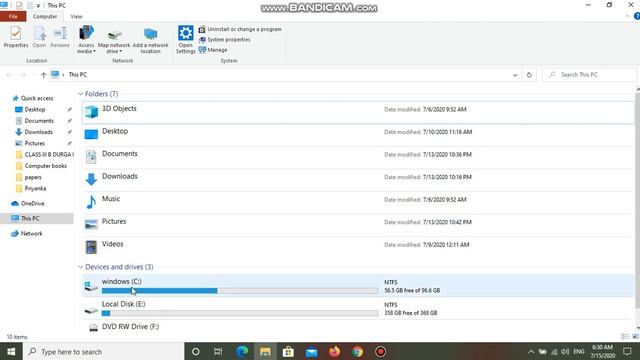
Task: Select the Local Disk (E:) drive
Action: [358, 308]
